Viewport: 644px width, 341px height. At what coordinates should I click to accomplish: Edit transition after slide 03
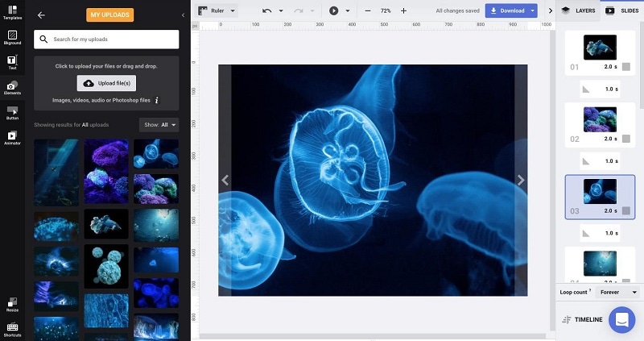[600, 233]
